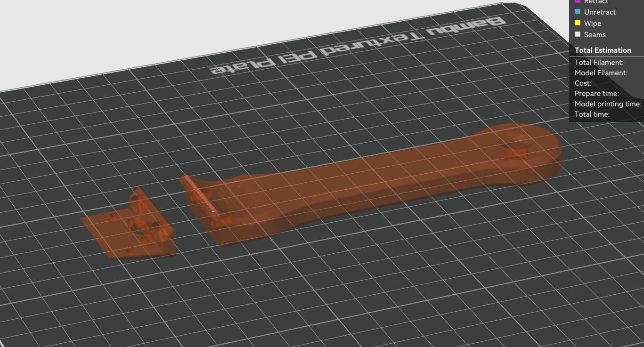Click the Total time label

592,114
